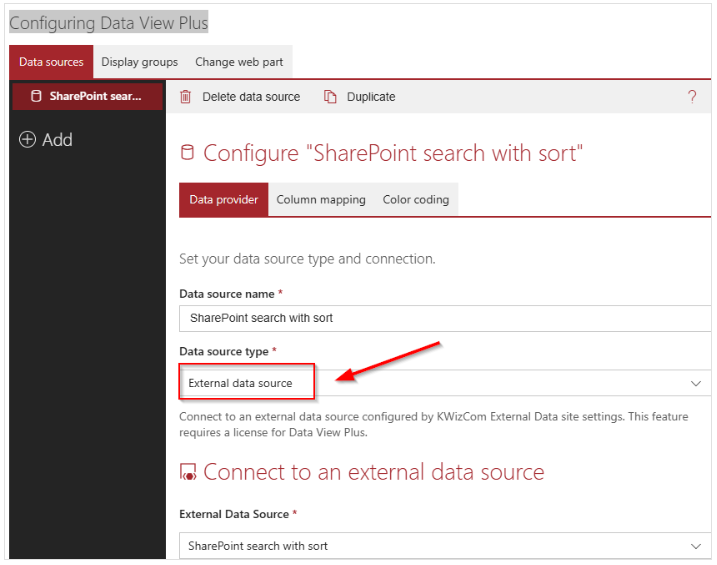Screen dimensions: 717x565
Task: Open the Change web part tab
Action: (239, 62)
